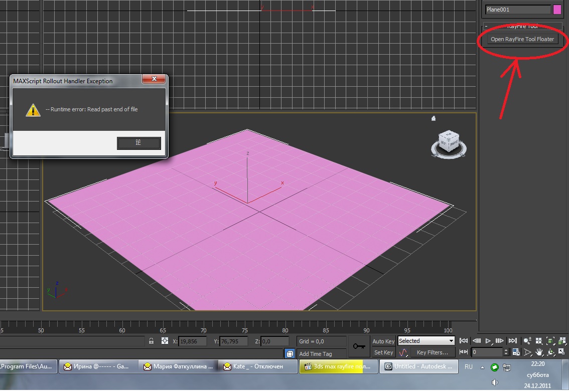Click frame 50 on the time ruler

[x=41, y=330]
